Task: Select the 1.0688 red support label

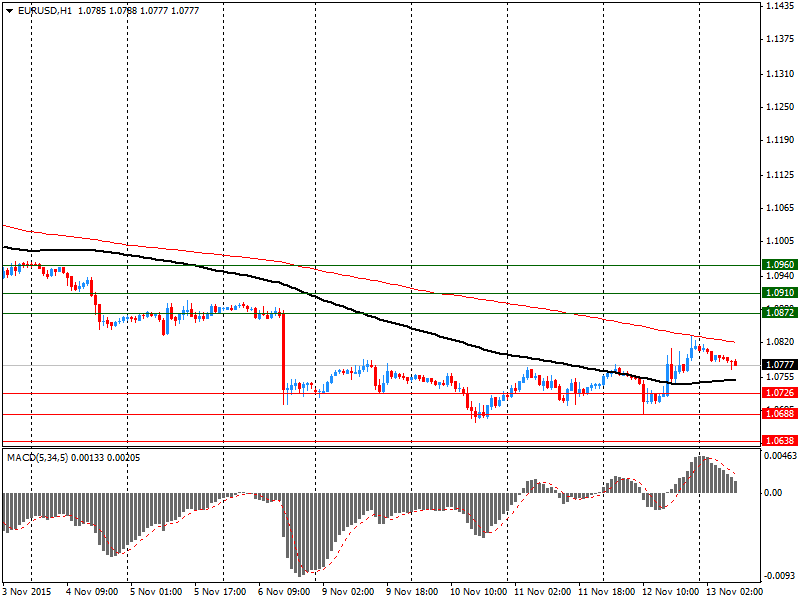Action: click(780, 413)
